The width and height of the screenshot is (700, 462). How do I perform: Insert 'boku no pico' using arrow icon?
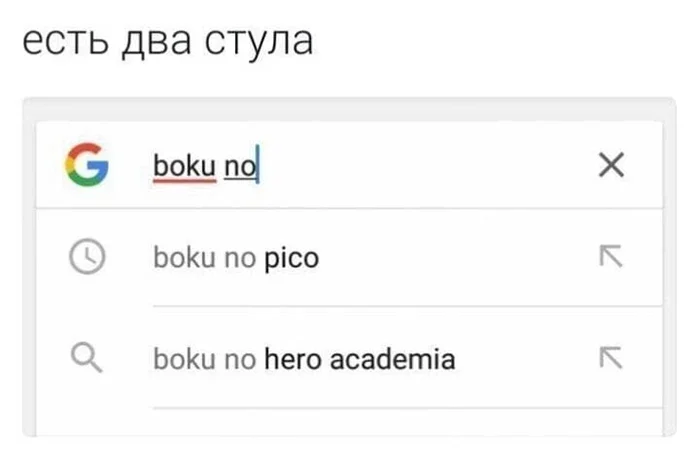(609, 258)
